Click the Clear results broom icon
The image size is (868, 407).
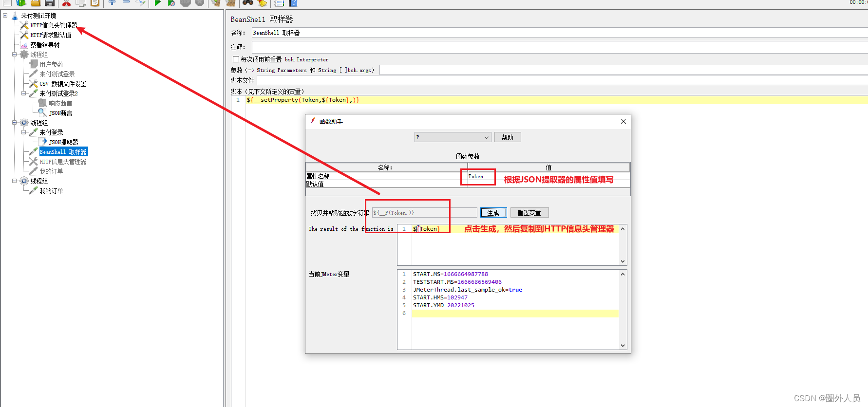[216, 2]
